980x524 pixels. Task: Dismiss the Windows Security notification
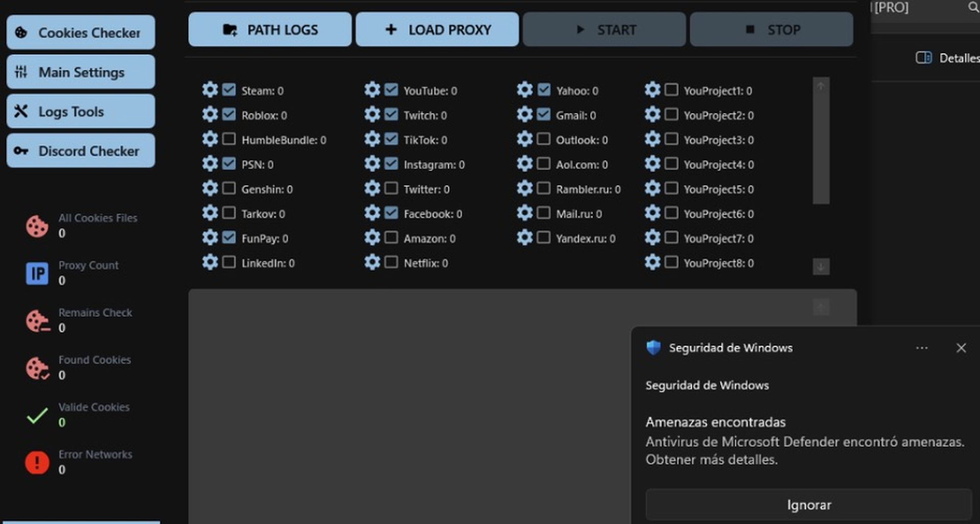click(961, 348)
